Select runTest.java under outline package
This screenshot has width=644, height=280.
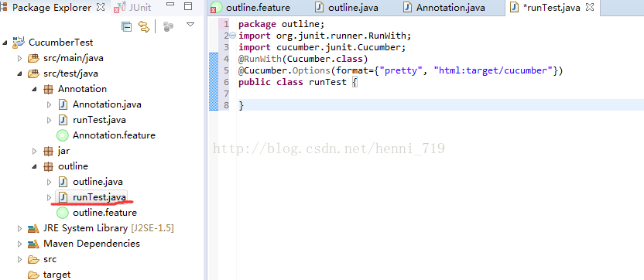point(92,197)
